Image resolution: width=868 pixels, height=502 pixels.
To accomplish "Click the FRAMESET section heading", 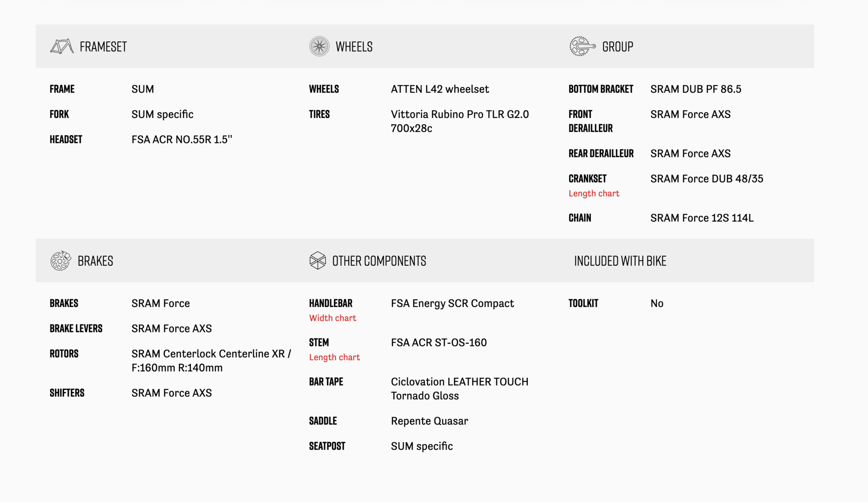I will (103, 47).
